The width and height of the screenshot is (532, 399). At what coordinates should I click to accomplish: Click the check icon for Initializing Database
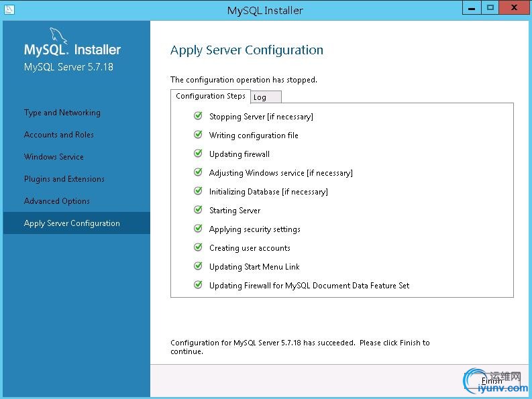(x=198, y=191)
